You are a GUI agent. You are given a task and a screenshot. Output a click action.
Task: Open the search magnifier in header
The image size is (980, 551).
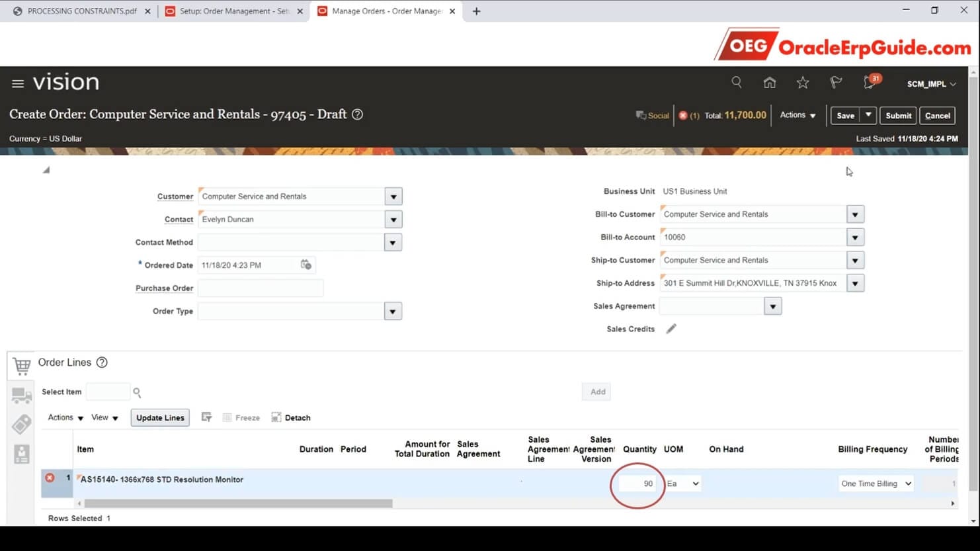click(x=736, y=83)
